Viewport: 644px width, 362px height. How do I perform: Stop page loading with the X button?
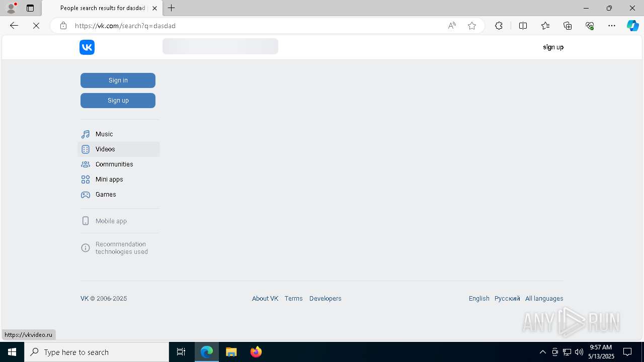(x=36, y=26)
